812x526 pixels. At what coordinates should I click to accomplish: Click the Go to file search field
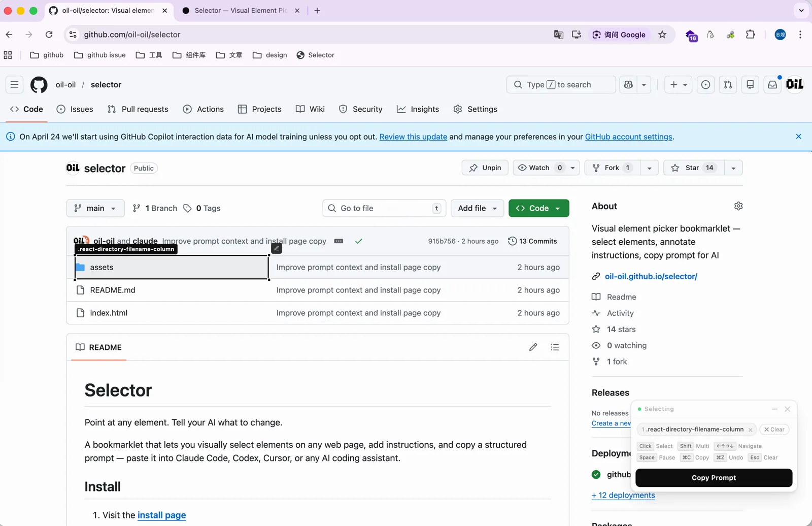tap(384, 208)
